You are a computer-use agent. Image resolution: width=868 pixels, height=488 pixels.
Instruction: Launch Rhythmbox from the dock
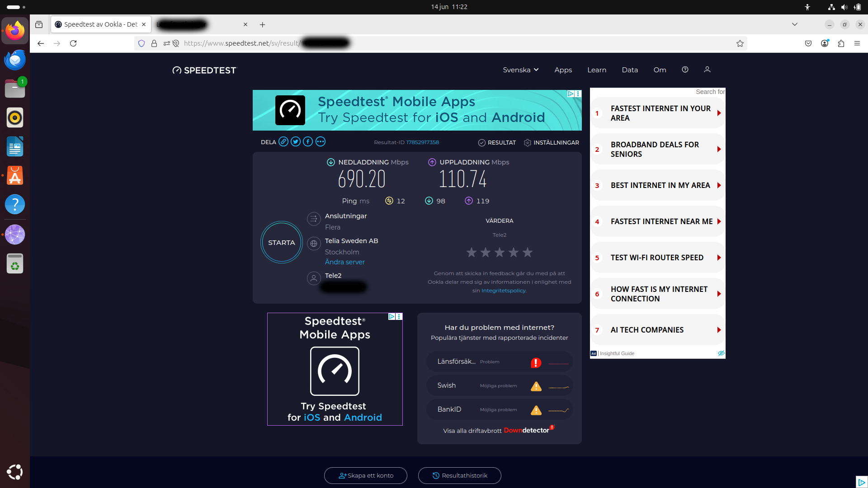pyautogui.click(x=15, y=117)
